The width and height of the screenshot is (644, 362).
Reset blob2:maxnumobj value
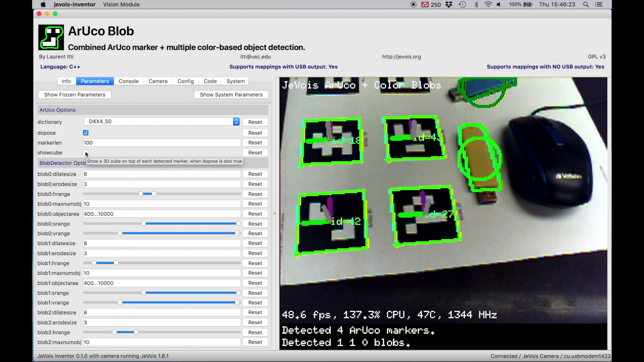click(255, 342)
